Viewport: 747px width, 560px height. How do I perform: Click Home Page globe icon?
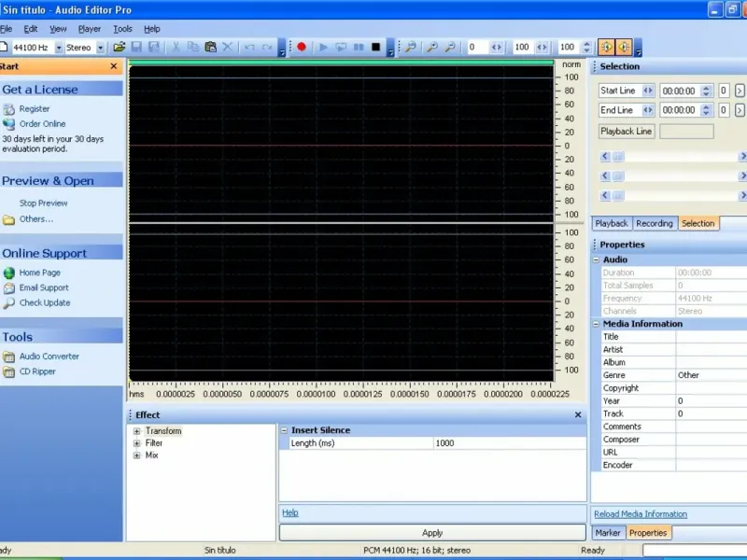[9, 273]
